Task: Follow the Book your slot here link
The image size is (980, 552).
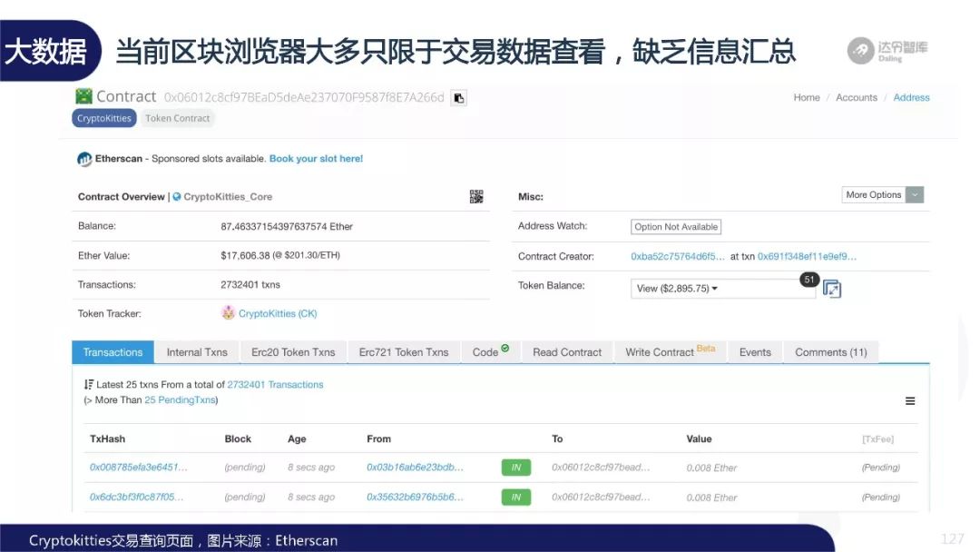Action: 317,159
